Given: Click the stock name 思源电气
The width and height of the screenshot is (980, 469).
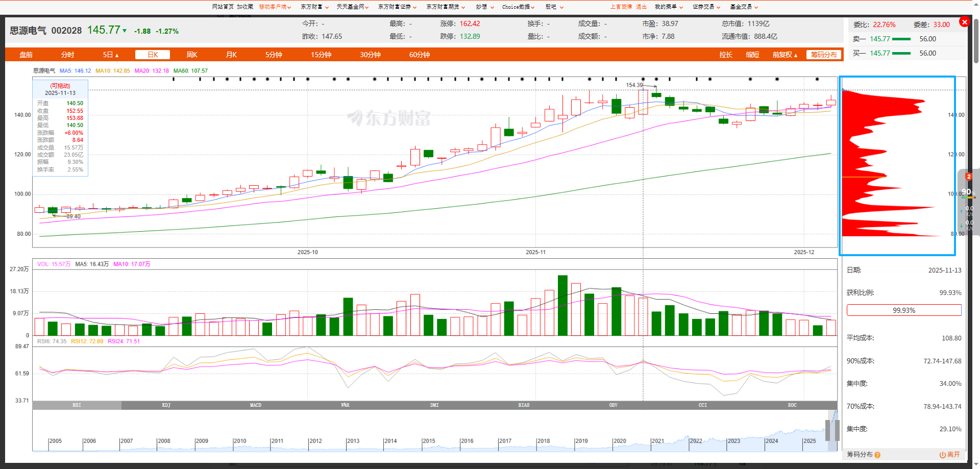Looking at the screenshot, I should click(x=28, y=31).
